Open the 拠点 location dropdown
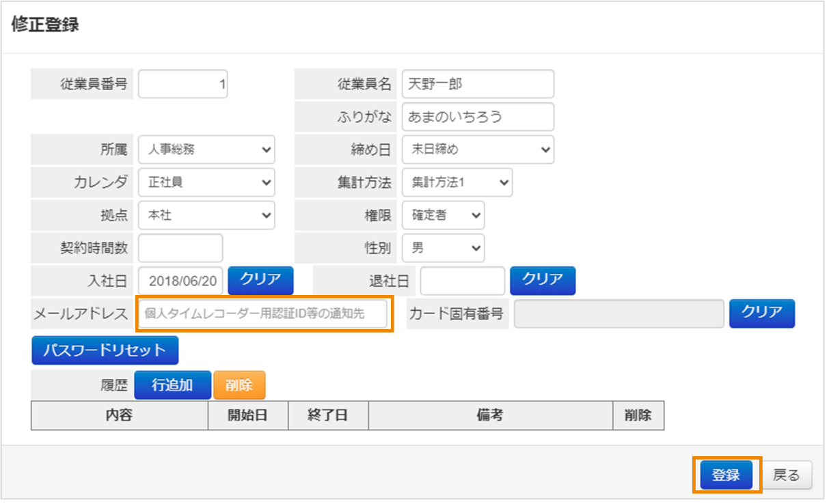The width and height of the screenshot is (829, 504). [x=206, y=215]
